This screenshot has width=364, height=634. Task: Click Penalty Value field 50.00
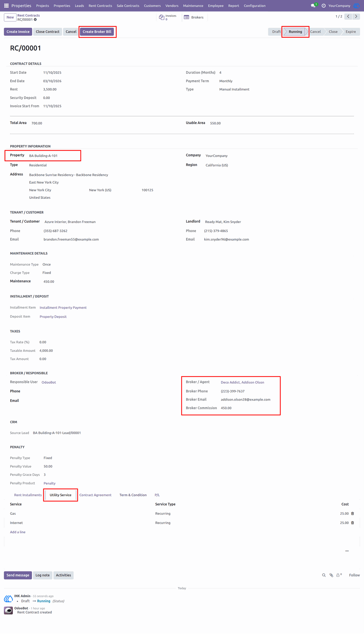point(48,467)
